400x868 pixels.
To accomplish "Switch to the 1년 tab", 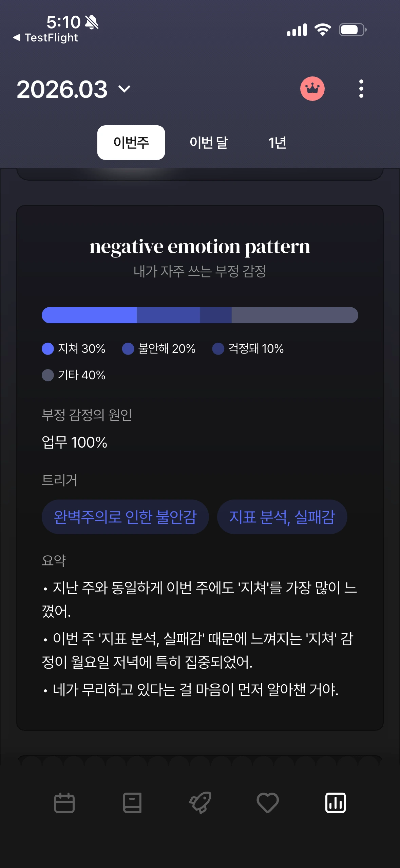I will 277,143.
